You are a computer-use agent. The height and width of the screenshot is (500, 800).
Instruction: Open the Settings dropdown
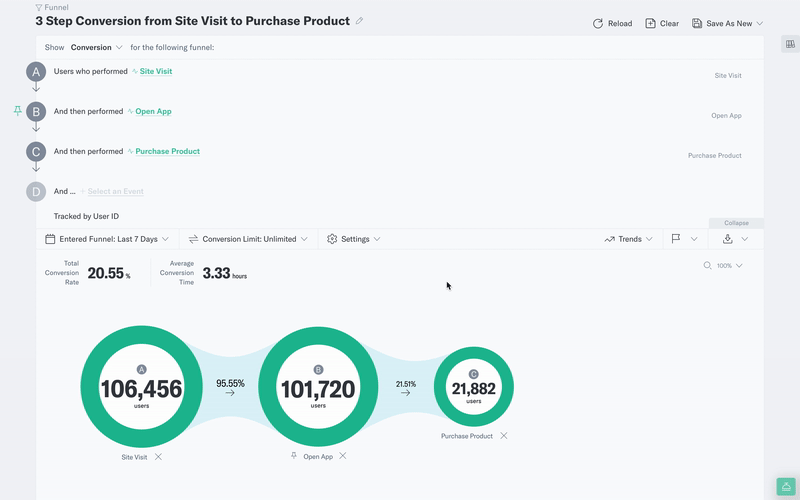[354, 239]
